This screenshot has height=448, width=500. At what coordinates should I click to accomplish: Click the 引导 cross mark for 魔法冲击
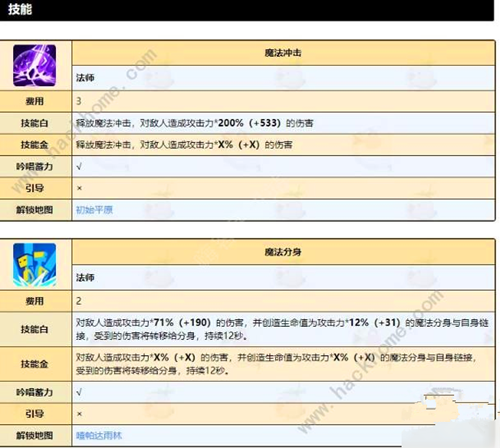(79, 188)
